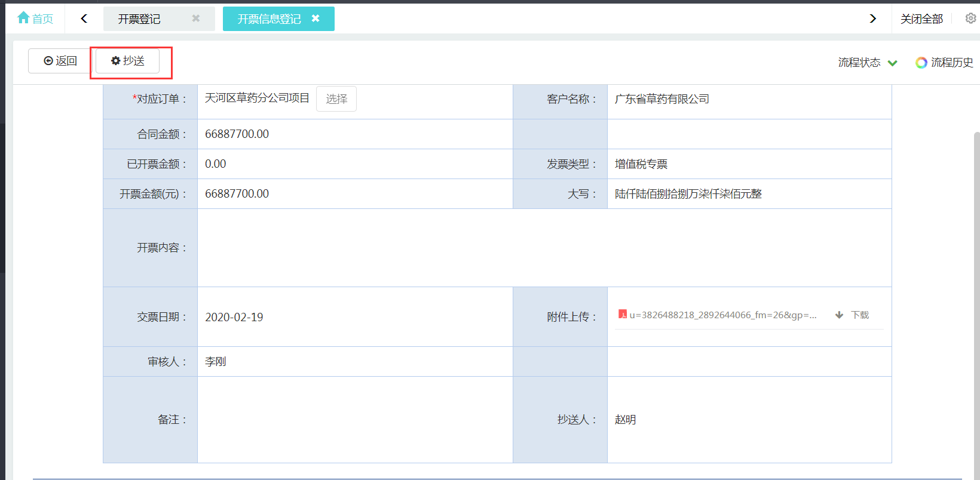Click 选择 button next to 对应订单
980x480 pixels.
pos(336,99)
